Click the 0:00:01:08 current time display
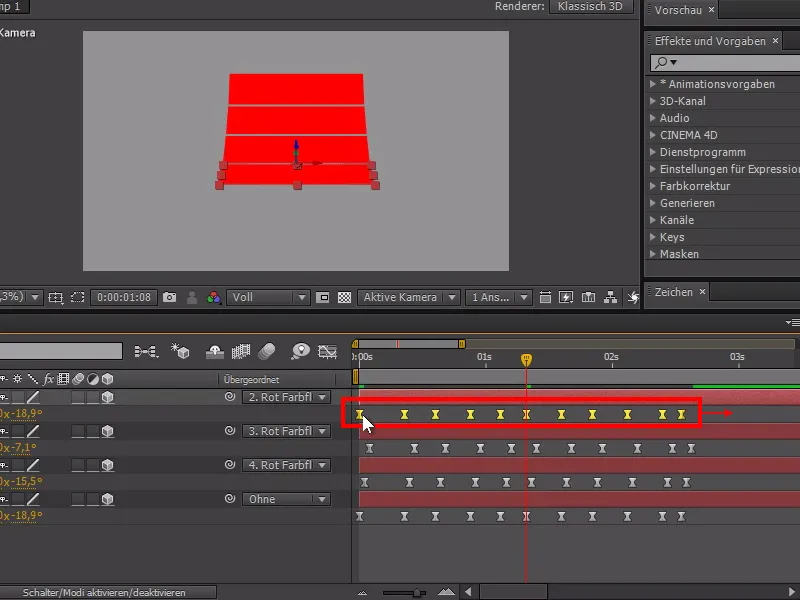The width and height of the screenshot is (800, 600). [124, 297]
